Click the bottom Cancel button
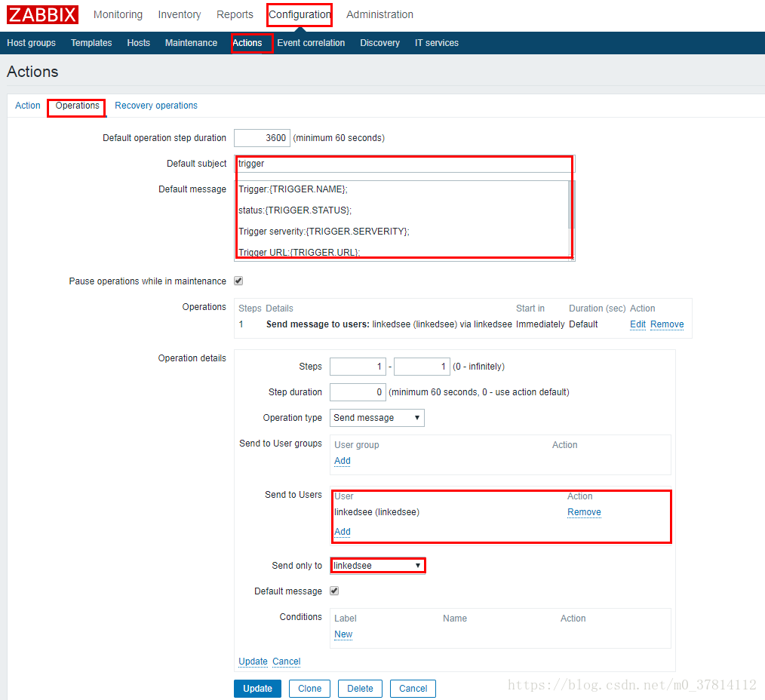Screen dimensions: 765x700 [413, 689]
